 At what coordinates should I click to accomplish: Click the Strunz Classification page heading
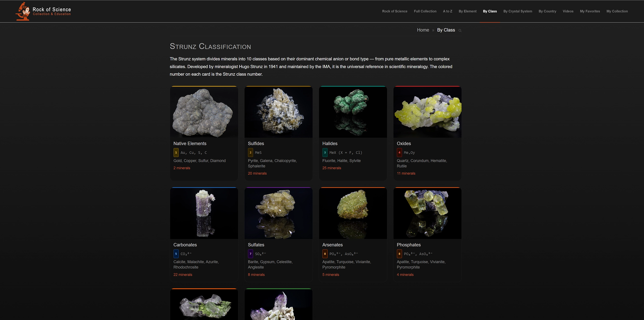(x=210, y=46)
